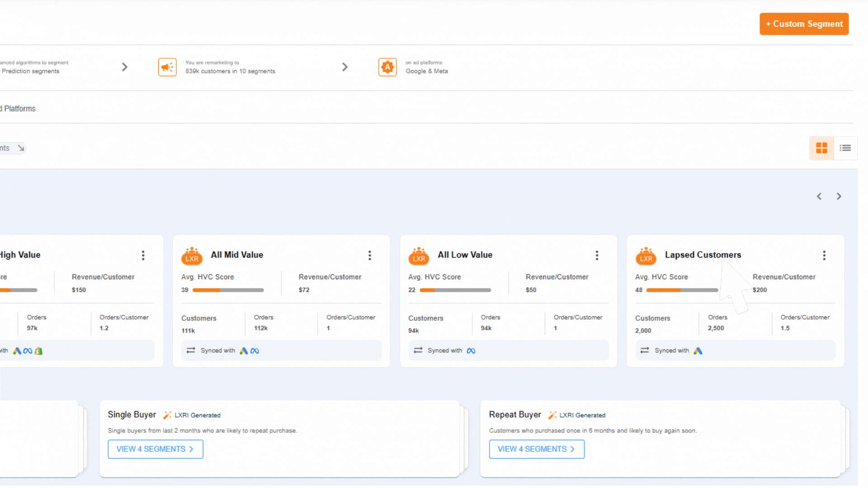View the 4 Single Buyer segments
Screen dimensions: 868x488
tap(155, 449)
